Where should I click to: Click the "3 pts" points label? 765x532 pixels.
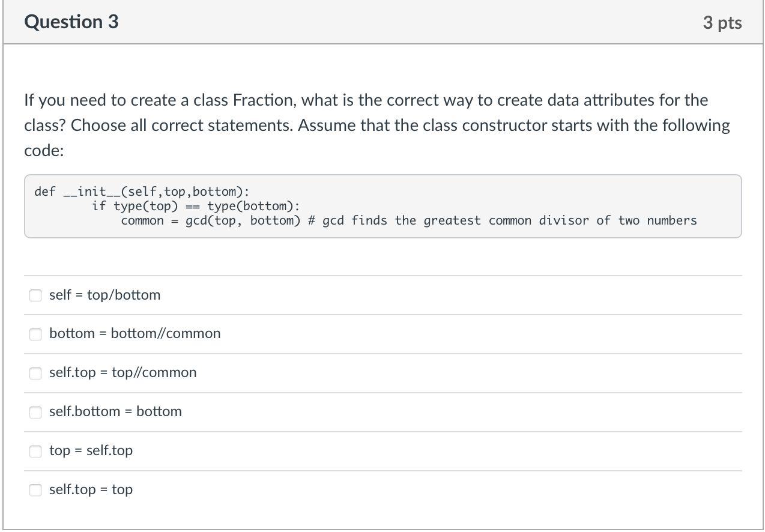(722, 23)
